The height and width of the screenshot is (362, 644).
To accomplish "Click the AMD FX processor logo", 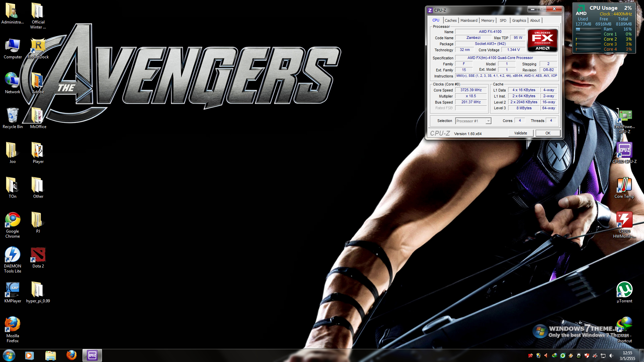I will point(542,41).
